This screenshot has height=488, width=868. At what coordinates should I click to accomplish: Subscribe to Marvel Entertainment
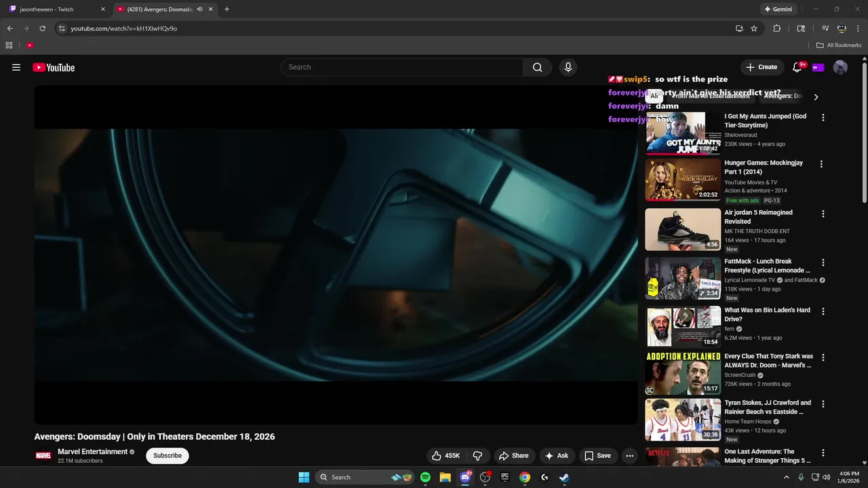pyautogui.click(x=167, y=455)
